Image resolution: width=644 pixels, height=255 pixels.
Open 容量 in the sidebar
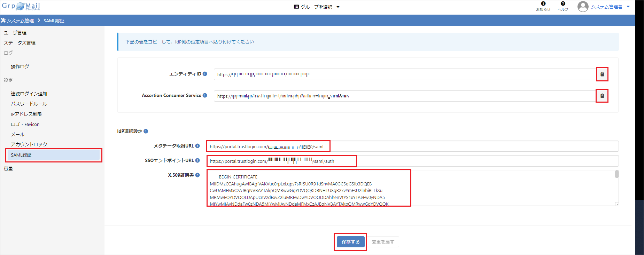click(x=8, y=168)
